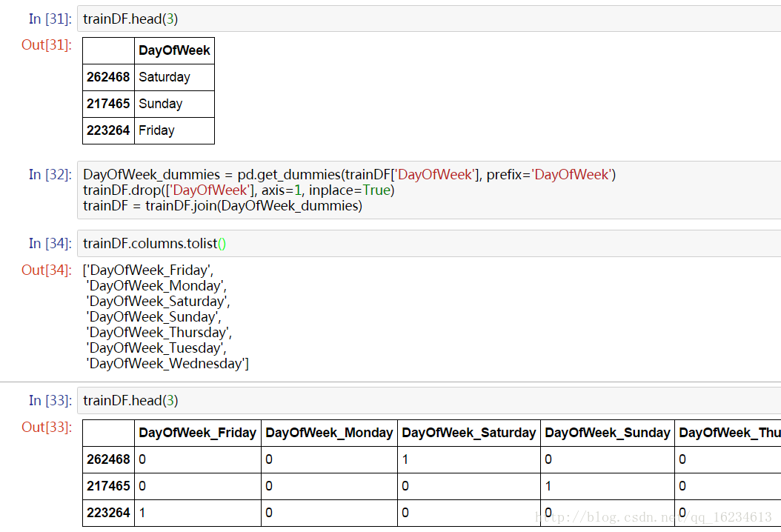Screen dimensions: 781x532
Task: Click the DayOfWeek_Saturday column header
Action: (469, 433)
